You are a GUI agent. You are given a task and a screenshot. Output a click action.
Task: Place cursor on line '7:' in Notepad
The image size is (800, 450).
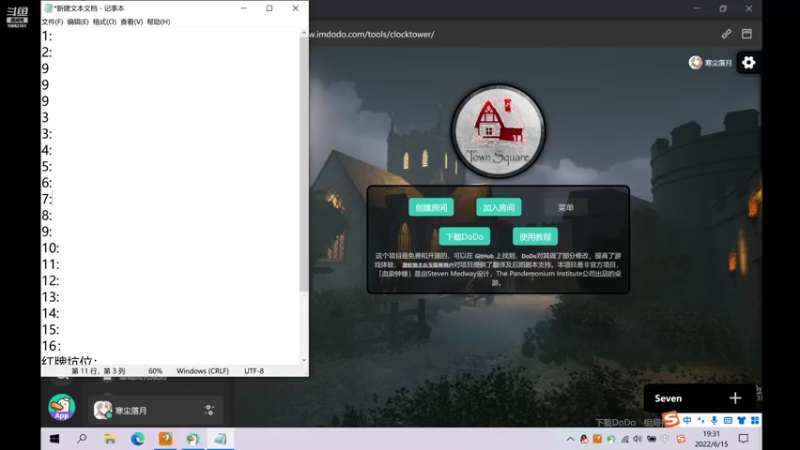pyautogui.click(x=47, y=199)
